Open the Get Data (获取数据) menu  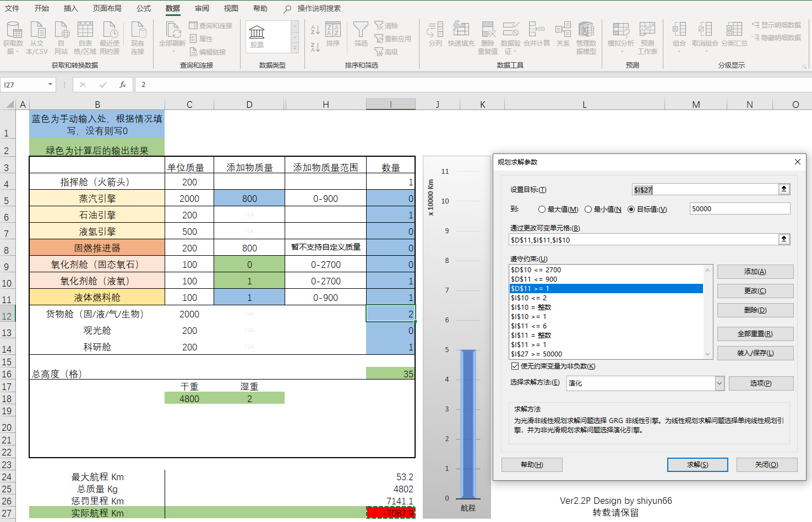[x=13, y=38]
